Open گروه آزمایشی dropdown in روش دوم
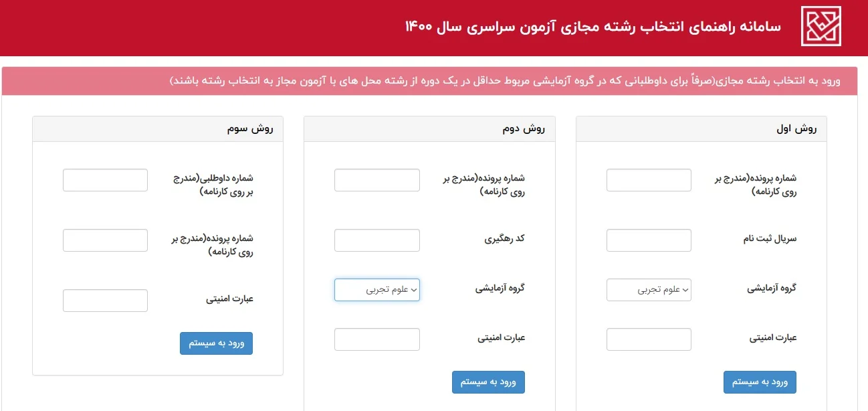868x411 pixels. click(x=377, y=290)
